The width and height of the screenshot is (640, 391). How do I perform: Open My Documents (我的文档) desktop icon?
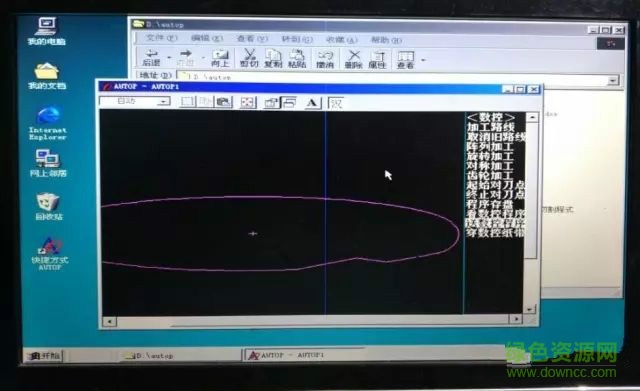click(x=47, y=76)
